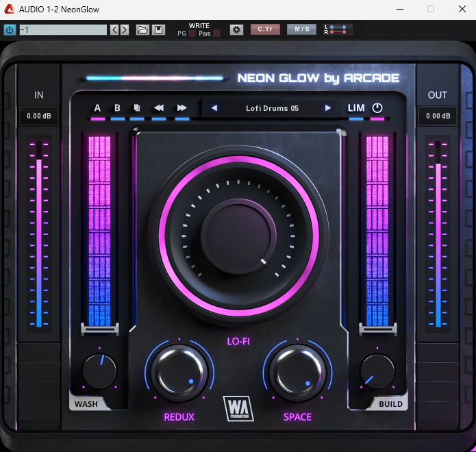
Task: Minimize the NeonGlow window
Action: tap(400, 9)
